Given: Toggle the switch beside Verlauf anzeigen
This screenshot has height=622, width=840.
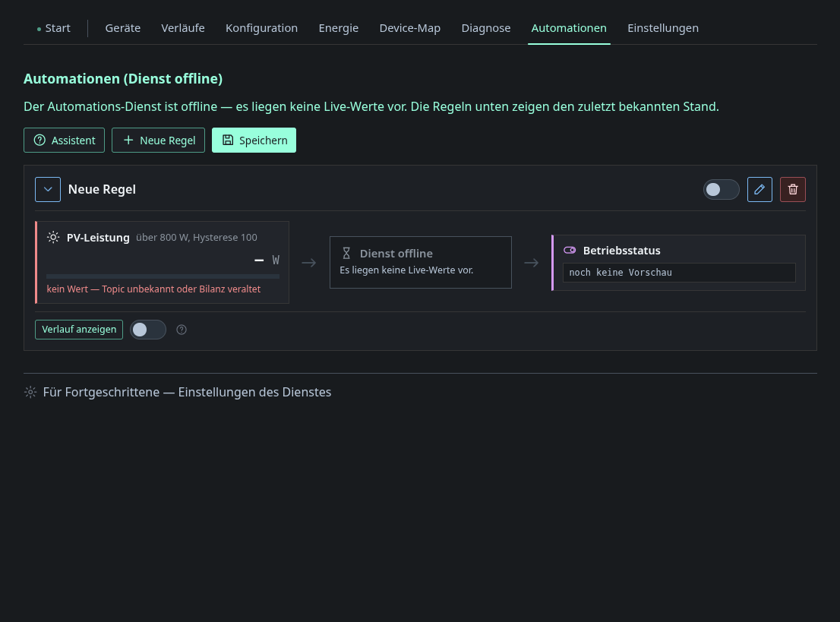Looking at the screenshot, I should pos(148,330).
